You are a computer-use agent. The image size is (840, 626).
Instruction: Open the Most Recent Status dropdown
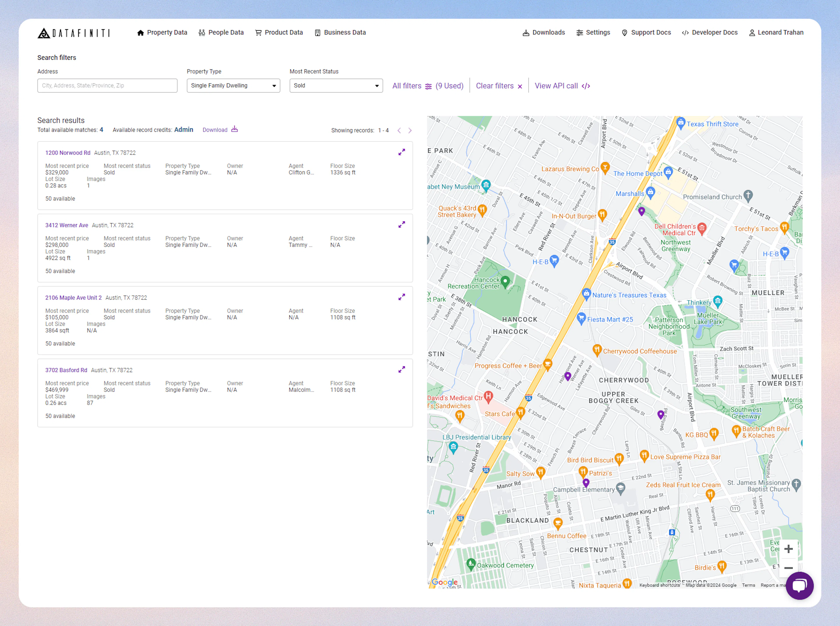(336, 85)
